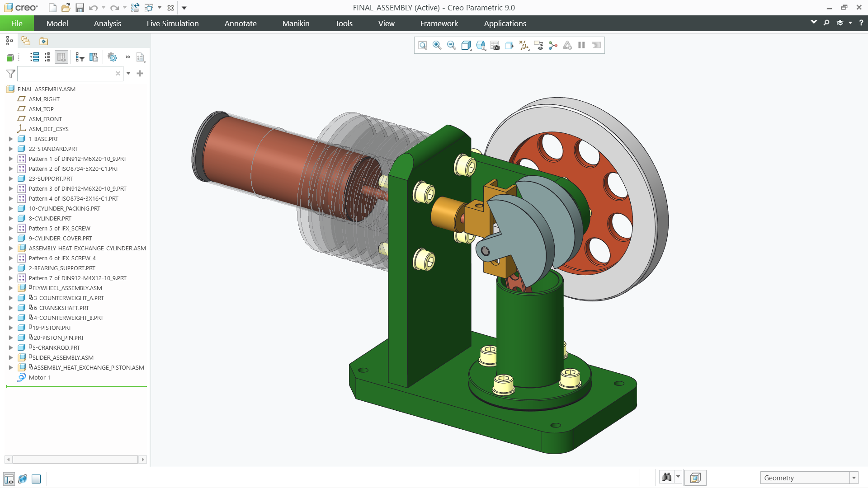Click the Folder Browser tab icon
The height and width of the screenshot is (488, 868).
[26, 41]
